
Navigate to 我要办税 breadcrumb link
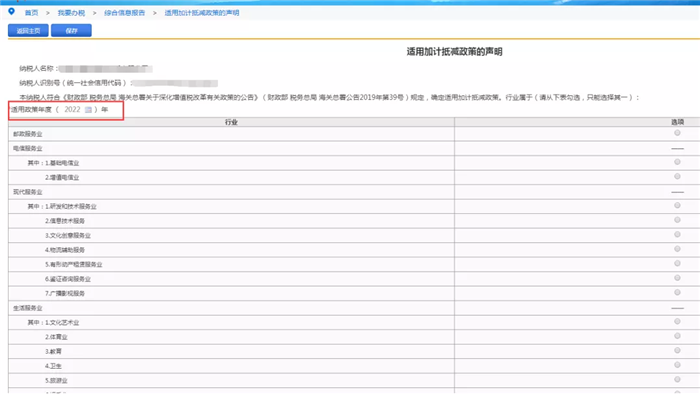pos(71,13)
